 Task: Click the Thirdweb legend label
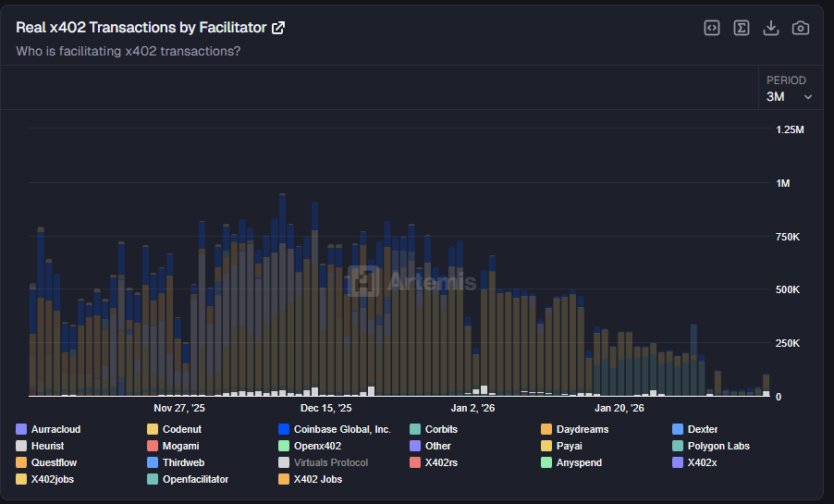coord(183,462)
